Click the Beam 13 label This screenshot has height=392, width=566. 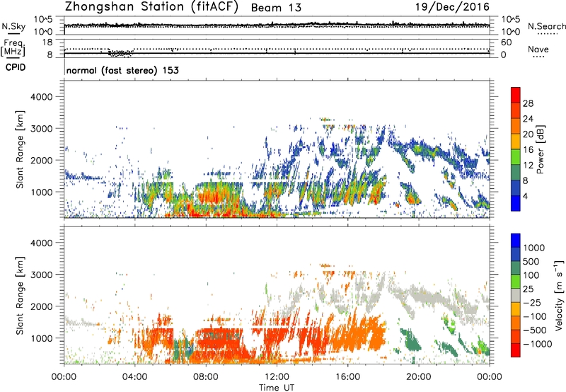276,8
